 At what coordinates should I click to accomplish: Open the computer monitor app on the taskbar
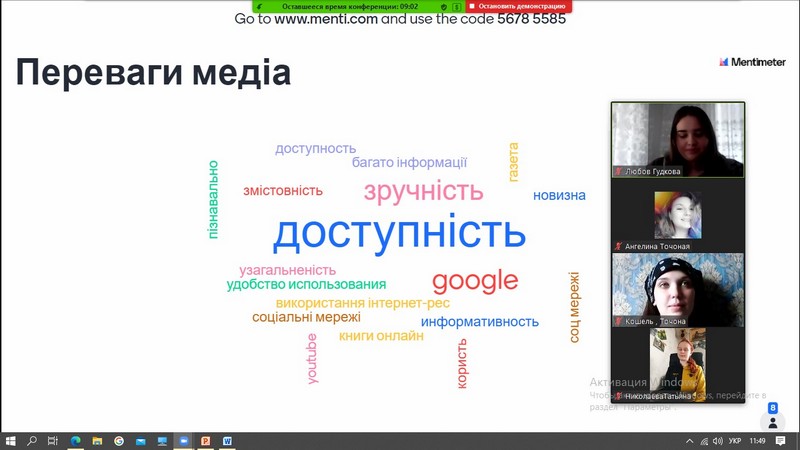(x=162, y=441)
